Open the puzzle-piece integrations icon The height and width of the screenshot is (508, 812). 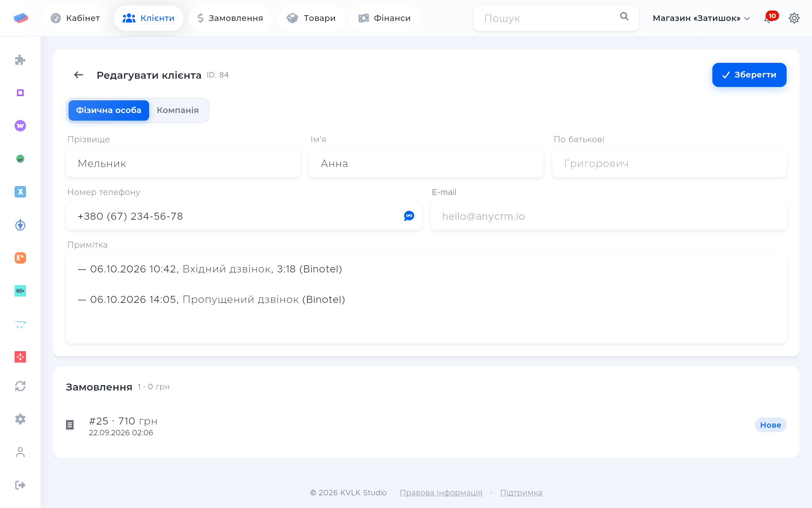click(x=20, y=60)
